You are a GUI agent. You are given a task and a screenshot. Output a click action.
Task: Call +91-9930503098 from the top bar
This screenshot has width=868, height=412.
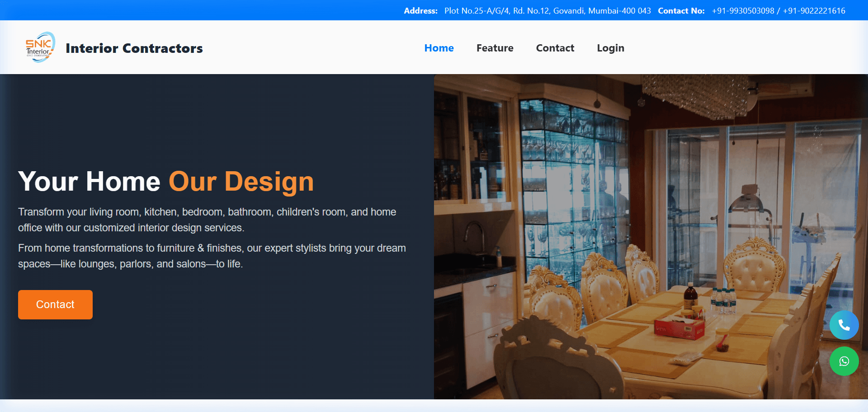743,10
